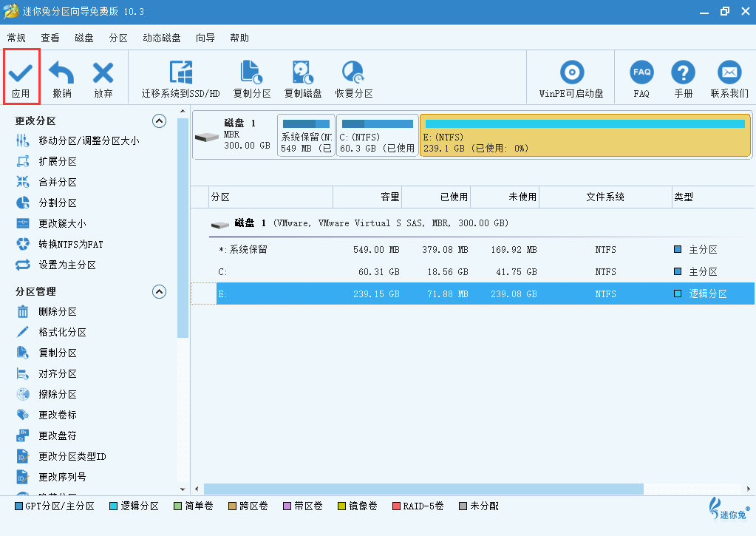The image size is (756, 536).
Task: Open the 手册 help manual
Action: (x=683, y=79)
